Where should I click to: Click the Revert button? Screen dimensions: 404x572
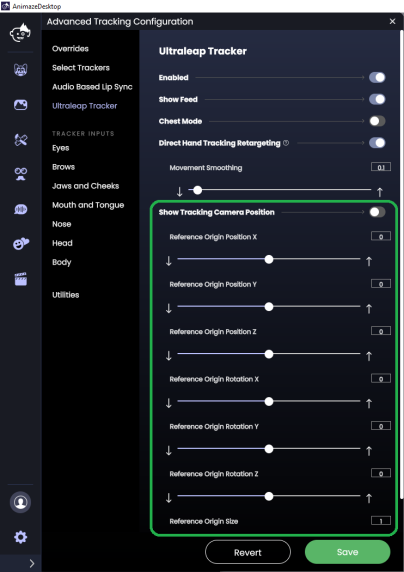248,552
